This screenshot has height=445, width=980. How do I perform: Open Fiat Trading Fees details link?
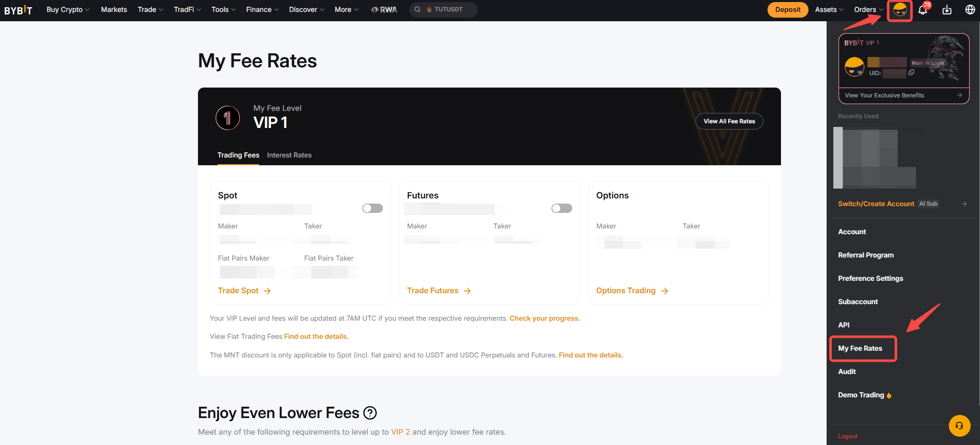(x=316, y=336)
